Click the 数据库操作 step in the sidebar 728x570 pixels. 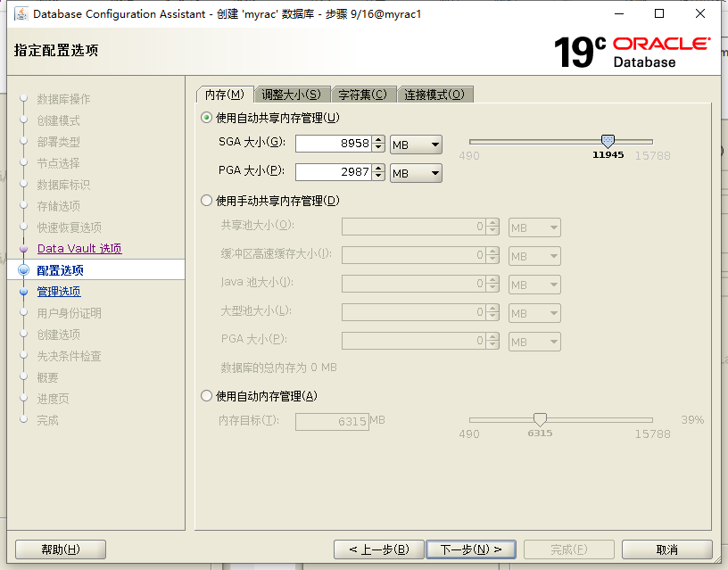click(x=63, y=99)
